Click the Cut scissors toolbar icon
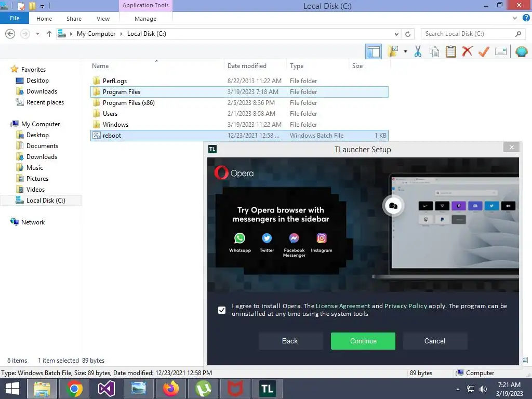Viewport: 532px width, 399px height. (418, 51)
